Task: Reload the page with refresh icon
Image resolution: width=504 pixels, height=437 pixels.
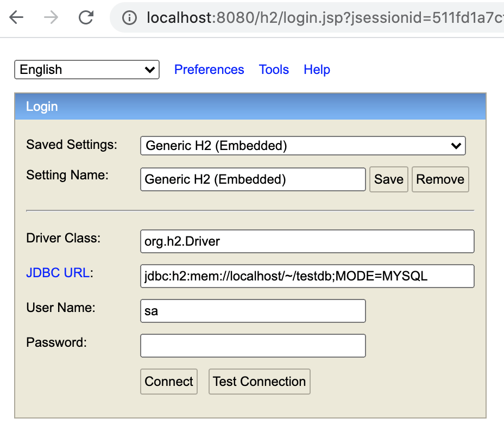Action: point(86,18)
